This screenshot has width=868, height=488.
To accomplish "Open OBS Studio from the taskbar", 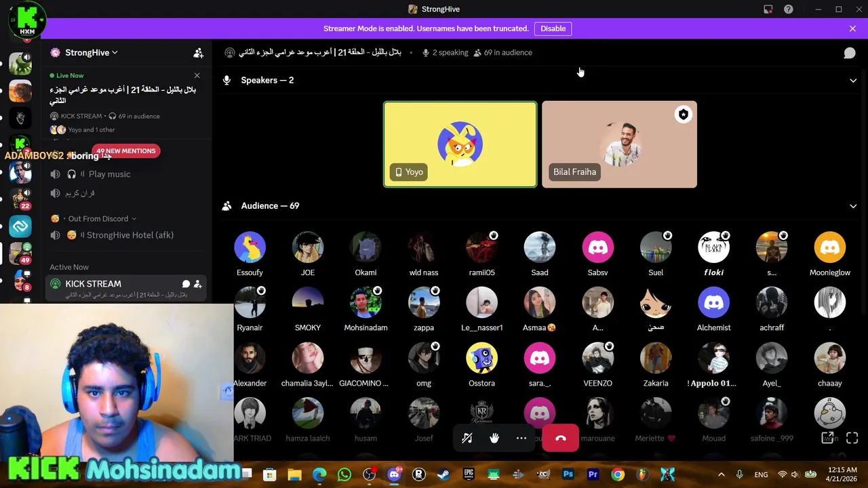I will coord(369,474).
